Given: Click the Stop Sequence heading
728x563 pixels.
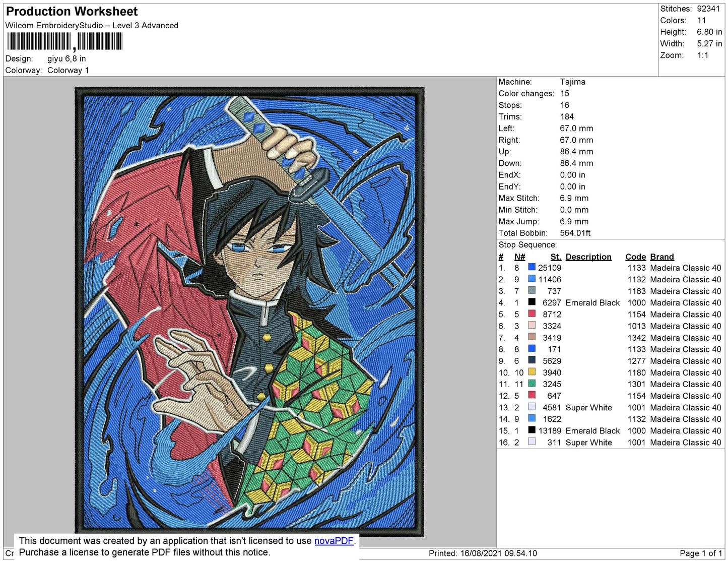Looking at the screenshot, I should (527, 245).
